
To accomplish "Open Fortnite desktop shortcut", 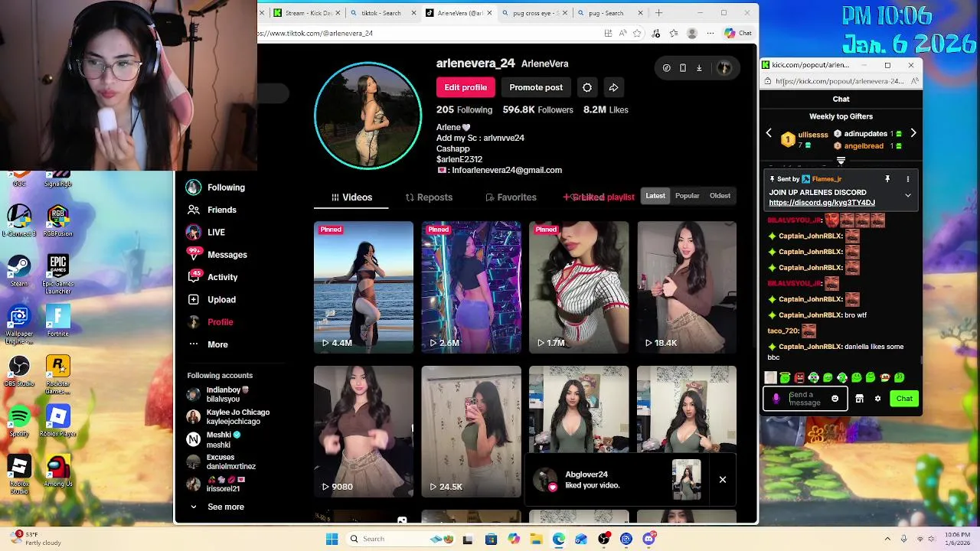I will click(58, 321).
